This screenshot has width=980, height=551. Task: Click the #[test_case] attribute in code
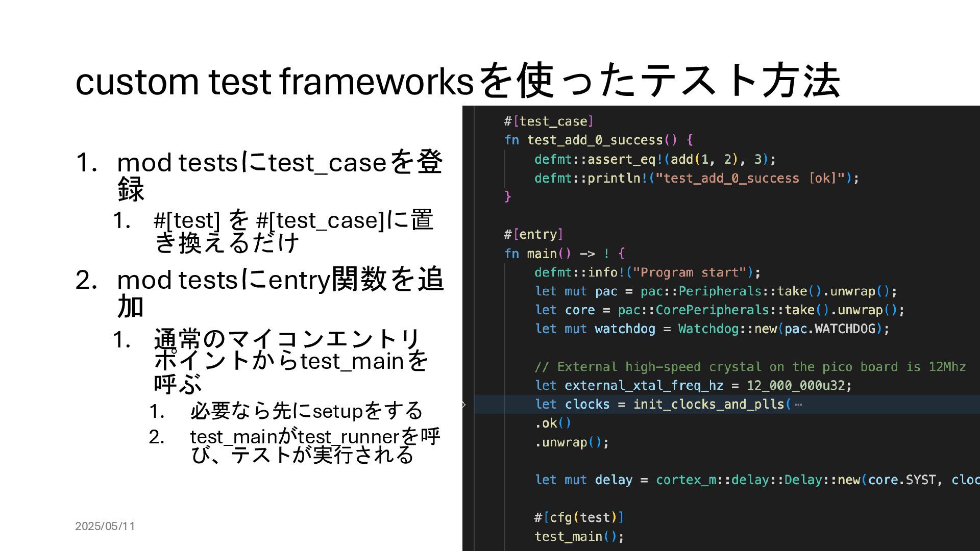click(548, 121)
